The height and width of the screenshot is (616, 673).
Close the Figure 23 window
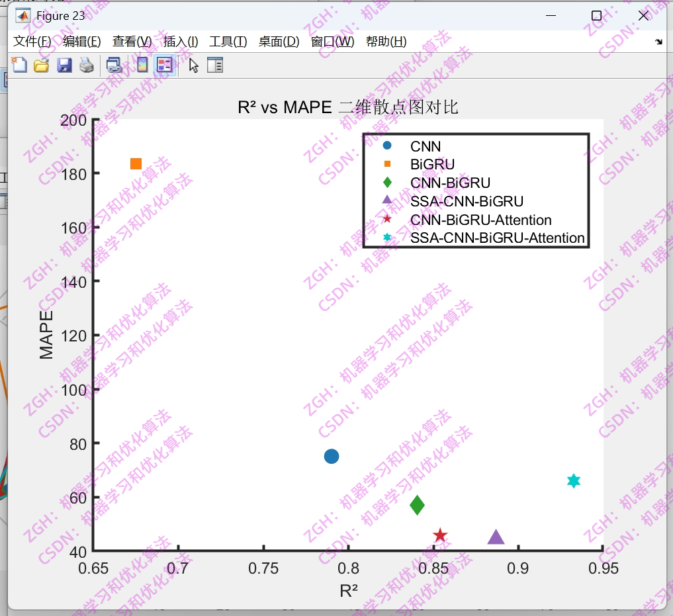pos(643,16)
